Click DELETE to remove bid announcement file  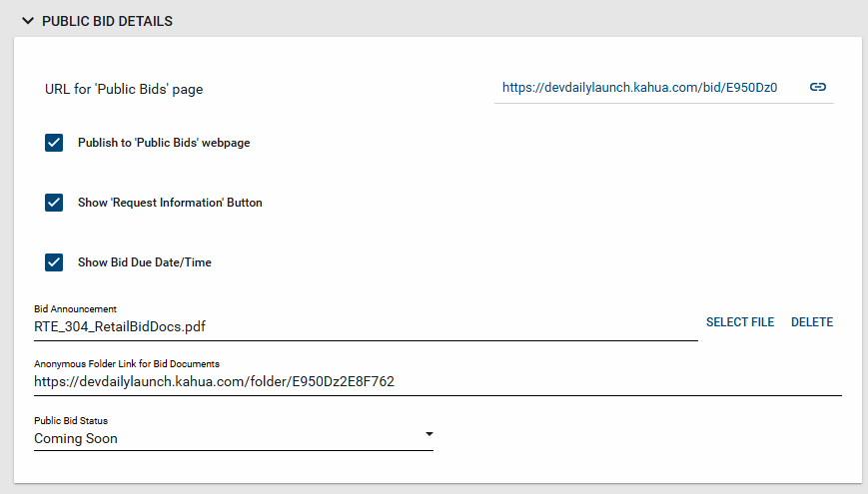(x=811, y=322)
